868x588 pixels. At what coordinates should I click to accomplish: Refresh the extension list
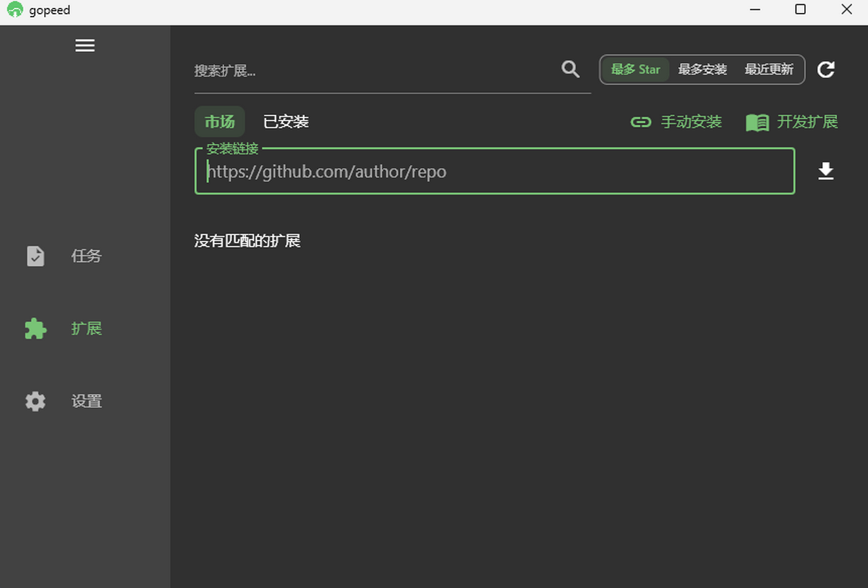point(825,69)
